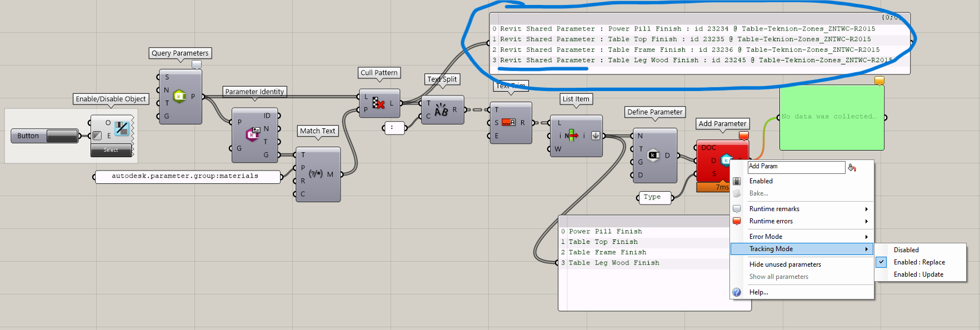This screenshot has height=330, width=980.
Task: Expand the Runtime errors submenu
Action: [x=802, y=221]
